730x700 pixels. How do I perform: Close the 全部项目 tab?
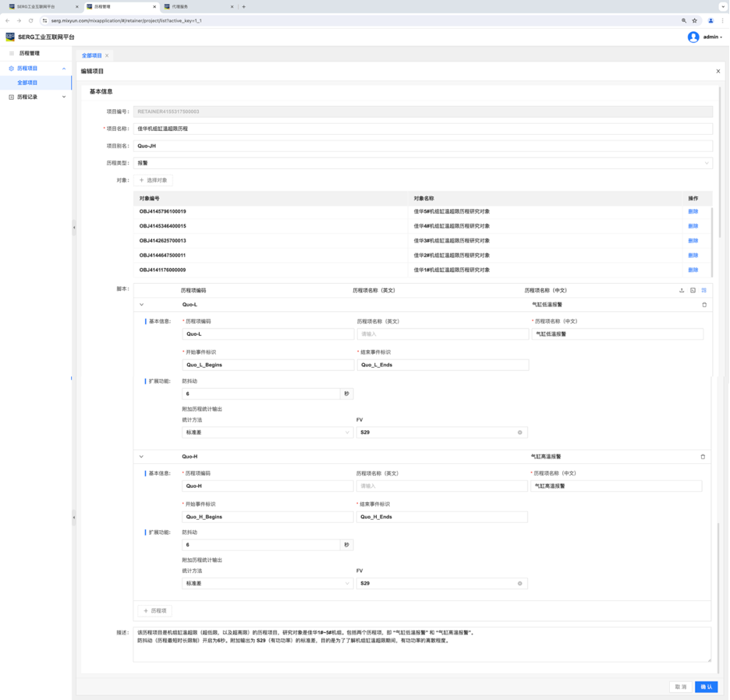coord(107,55)
